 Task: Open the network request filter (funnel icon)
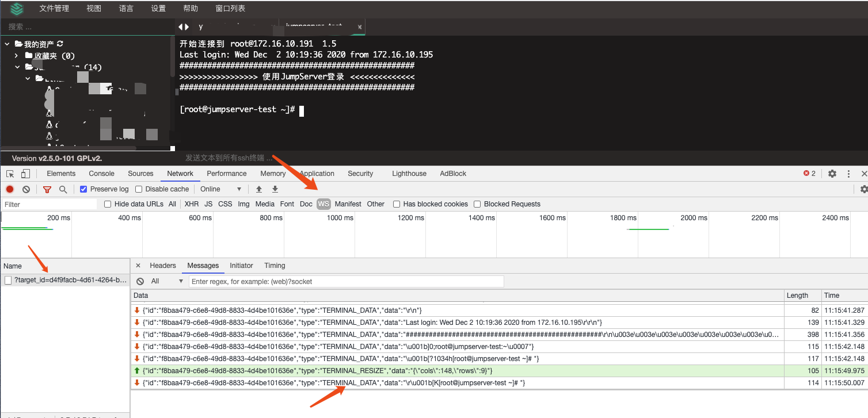[x=47, y=189]
